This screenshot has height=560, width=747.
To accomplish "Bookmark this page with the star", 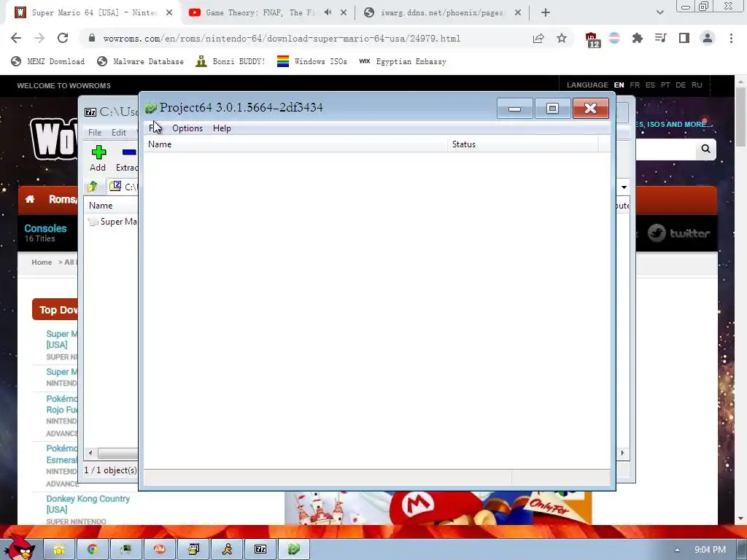I will (x=562, y=38).
